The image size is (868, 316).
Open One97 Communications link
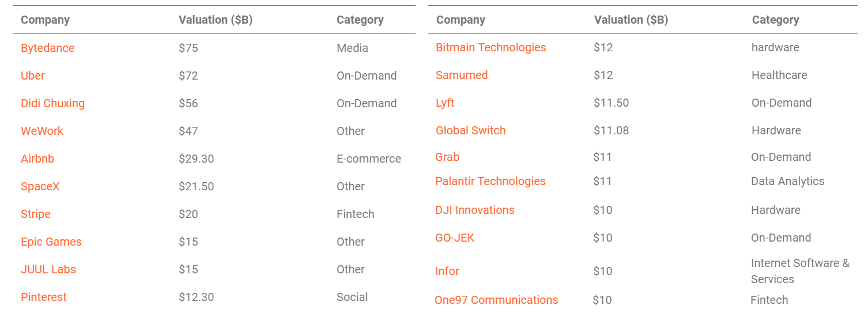click(x=496, y=300)
